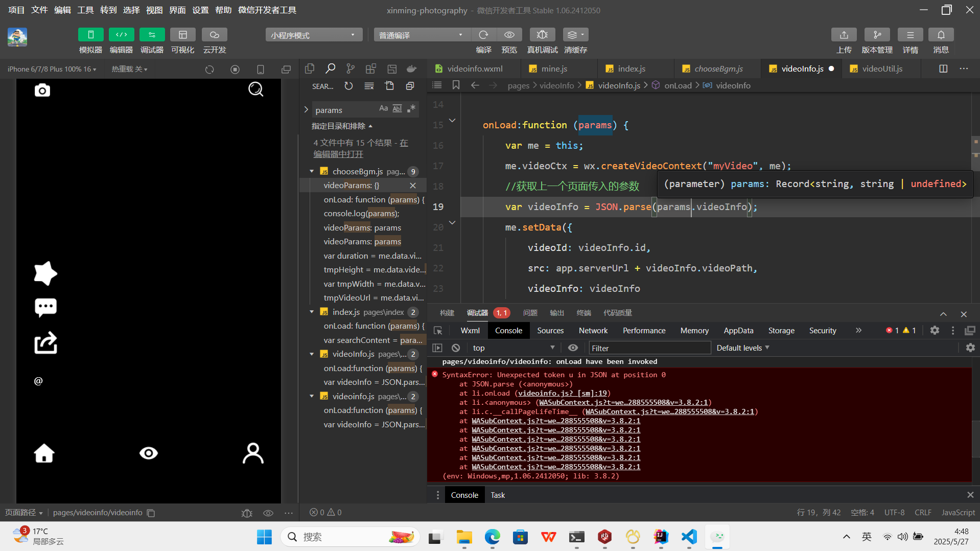Click the videoinfo.js? [sm]:19 error link
Image resolution: width=980 pixels, height=551 pixels.
[x=563, y=393]
